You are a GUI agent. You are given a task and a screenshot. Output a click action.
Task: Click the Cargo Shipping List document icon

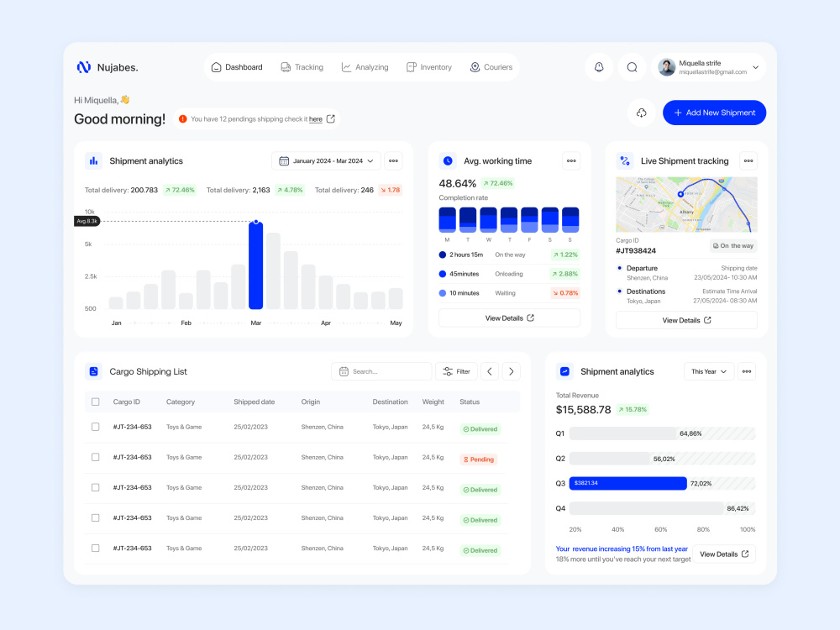pos(94,371)
